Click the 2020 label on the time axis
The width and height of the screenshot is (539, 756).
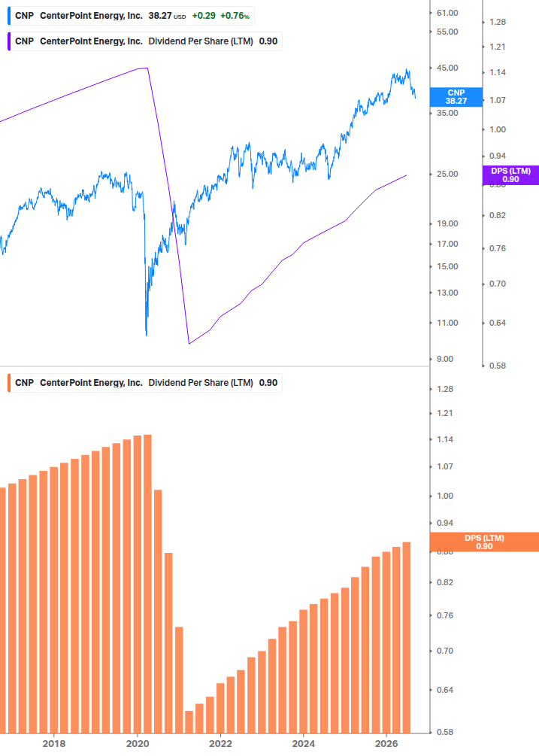138,744
